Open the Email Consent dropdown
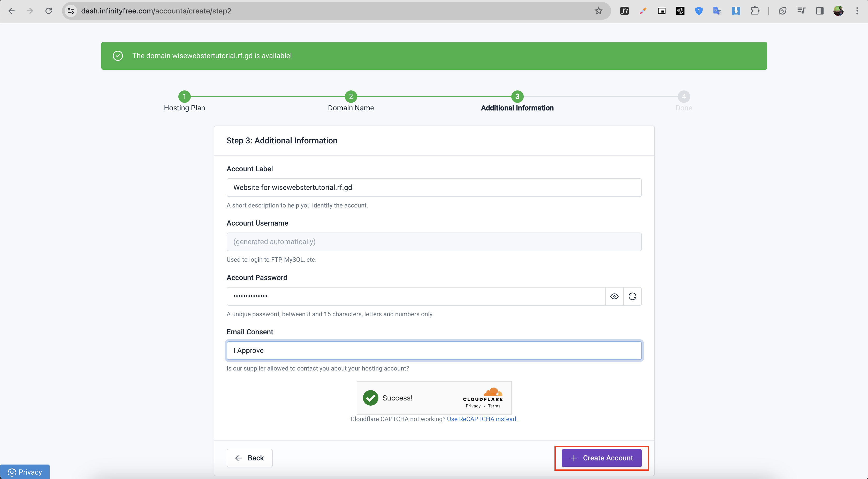The width and height of the screenshot is (868, 479). (x=434, y=350)
